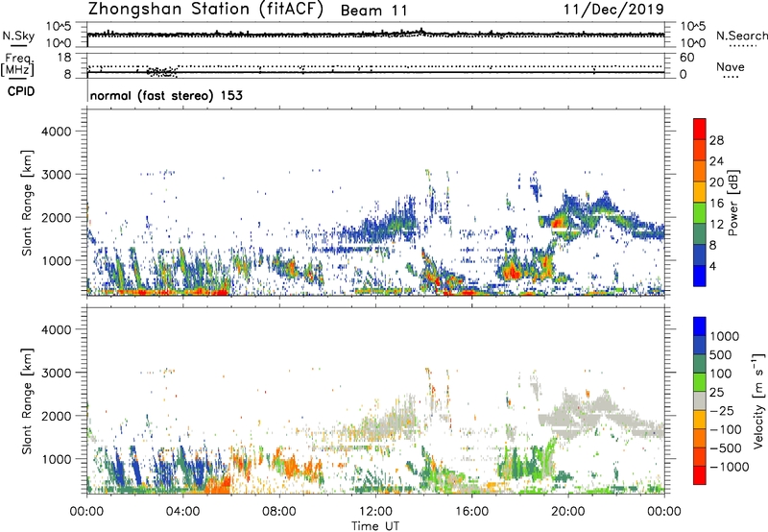Click gray -25 to 25 velocity swatch
The height and width of the screenshot is (532, 768).
pyautogui.click(x=700, y=400)
